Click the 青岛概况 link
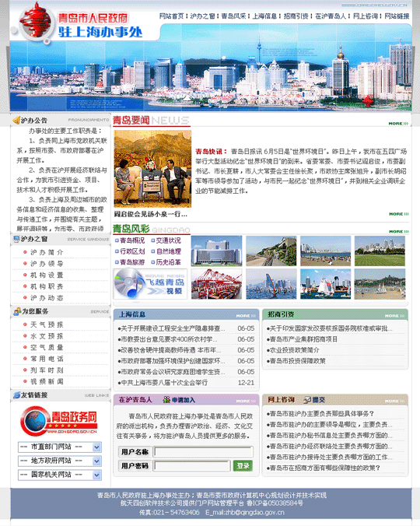The image size is (420, 526). click(x=130, y=240)
